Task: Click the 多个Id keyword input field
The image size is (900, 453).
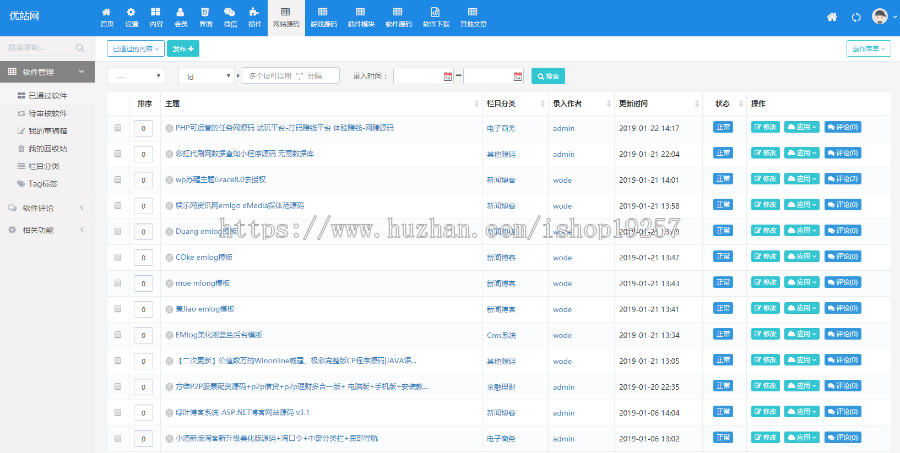Action: [291, 76]
